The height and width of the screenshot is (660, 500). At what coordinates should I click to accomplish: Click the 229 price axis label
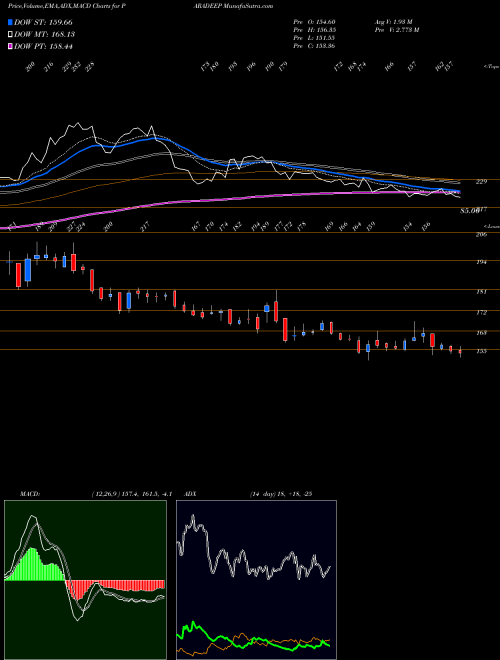coord(481,182)
